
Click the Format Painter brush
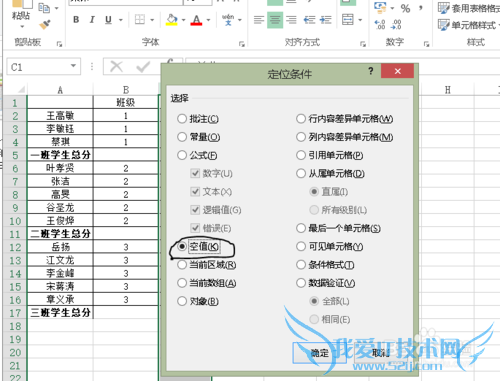point(44,25)
